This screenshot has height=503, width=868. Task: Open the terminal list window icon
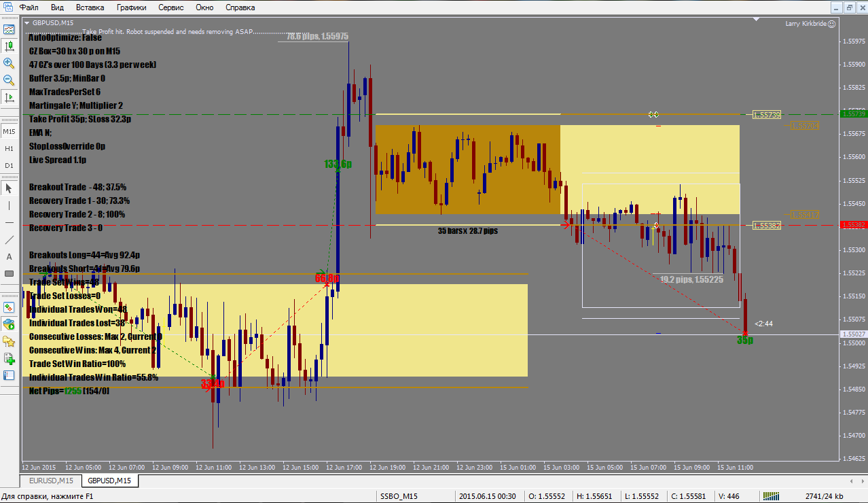click(x=9, y=375)
